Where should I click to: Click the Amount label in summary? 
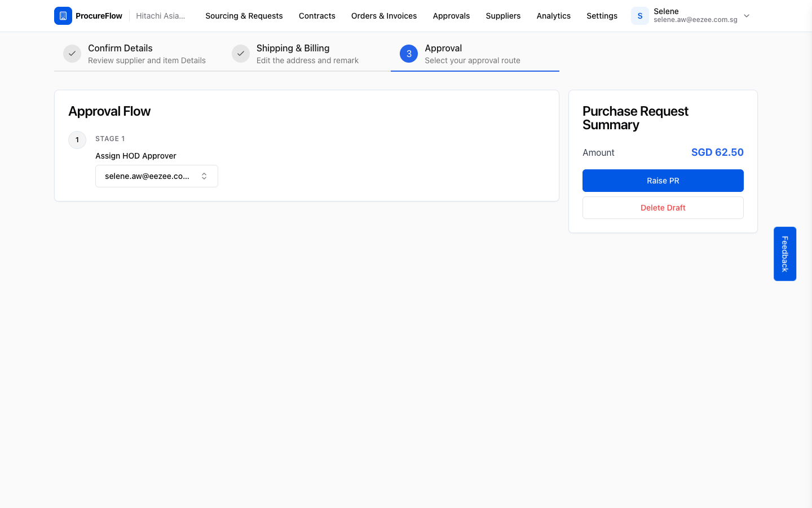(598, 152)
